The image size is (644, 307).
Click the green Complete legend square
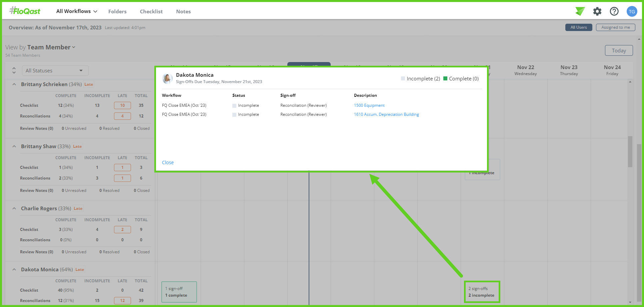coord(445,79)
